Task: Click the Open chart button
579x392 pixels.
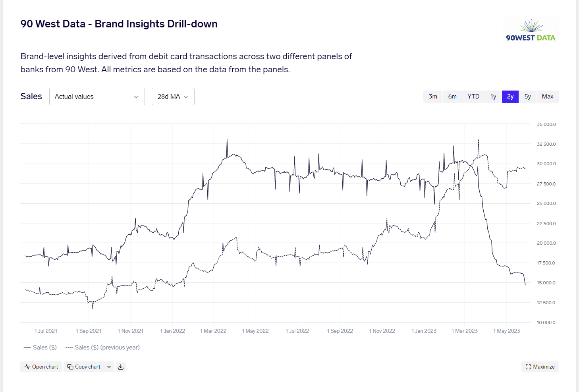Action: click(x=41, y=367)
